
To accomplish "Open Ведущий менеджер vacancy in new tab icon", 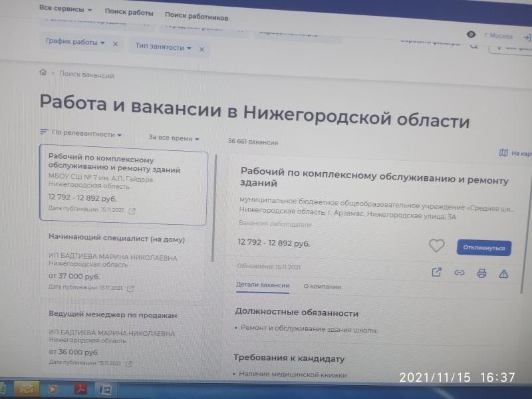I will coord(128,364).
